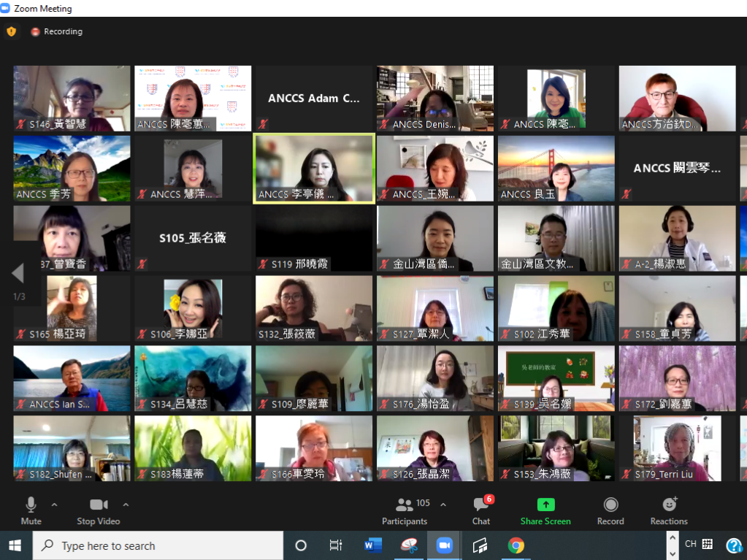This screenshot has width=747, height=560.
Task: Open Google Chrome from the taskbar
Action: point(516,545)
